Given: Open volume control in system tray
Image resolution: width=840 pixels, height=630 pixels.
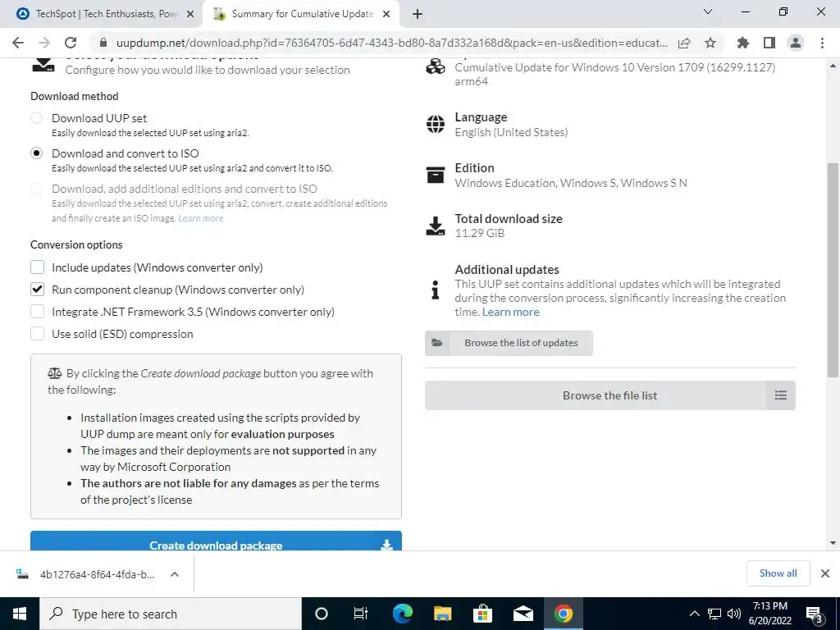Looking at the screenshot, I should (734, 614).
